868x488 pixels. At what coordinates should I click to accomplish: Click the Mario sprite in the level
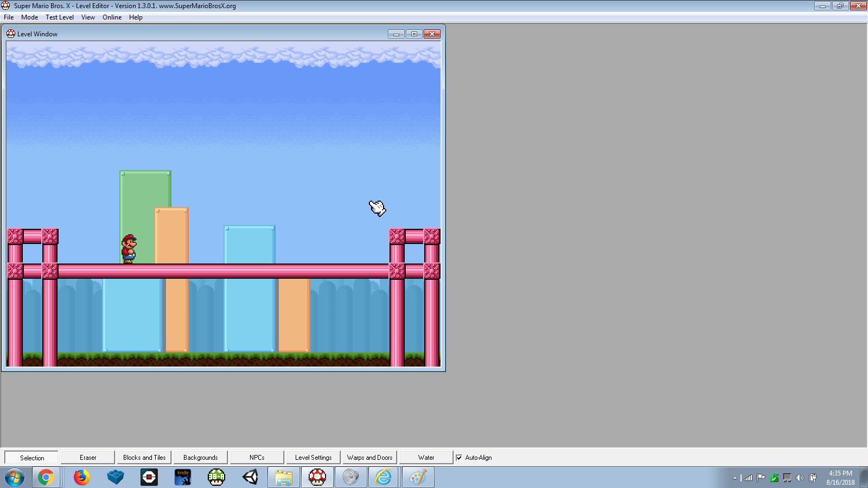point(129,249)
